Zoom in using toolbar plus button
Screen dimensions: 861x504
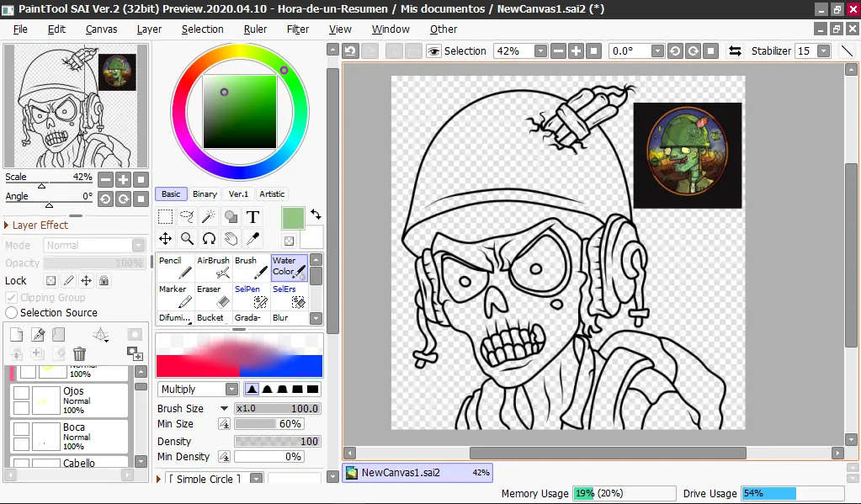pyautogui.click(x=576, y=51)
